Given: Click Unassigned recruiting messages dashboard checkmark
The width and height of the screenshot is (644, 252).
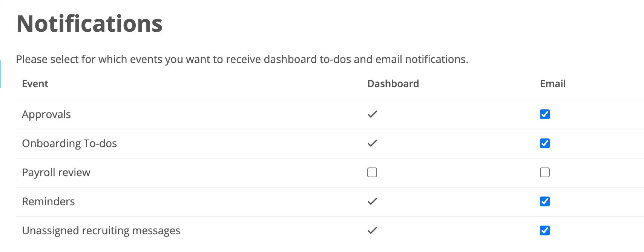Looking at the screenshot, I should [x=373, y=230].
